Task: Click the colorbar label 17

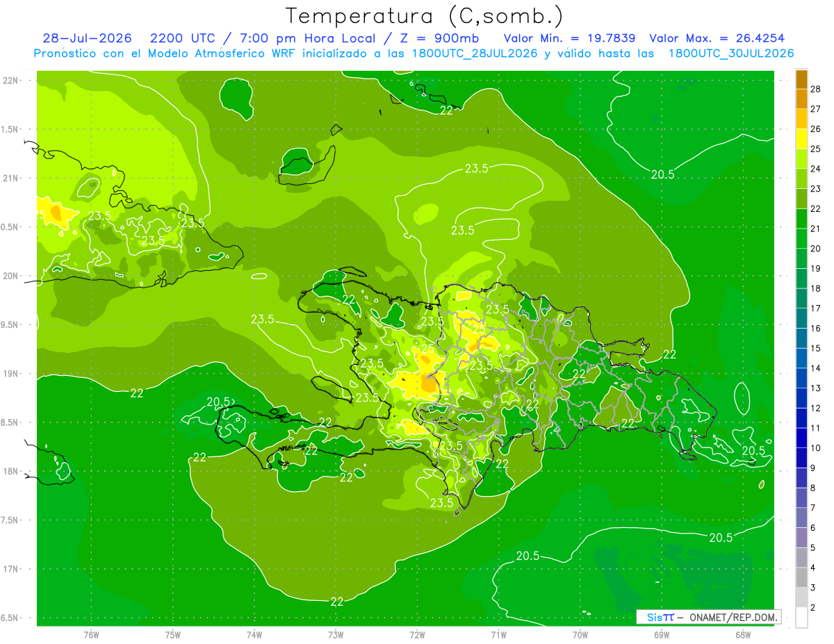Action: (x=816, y=308)
